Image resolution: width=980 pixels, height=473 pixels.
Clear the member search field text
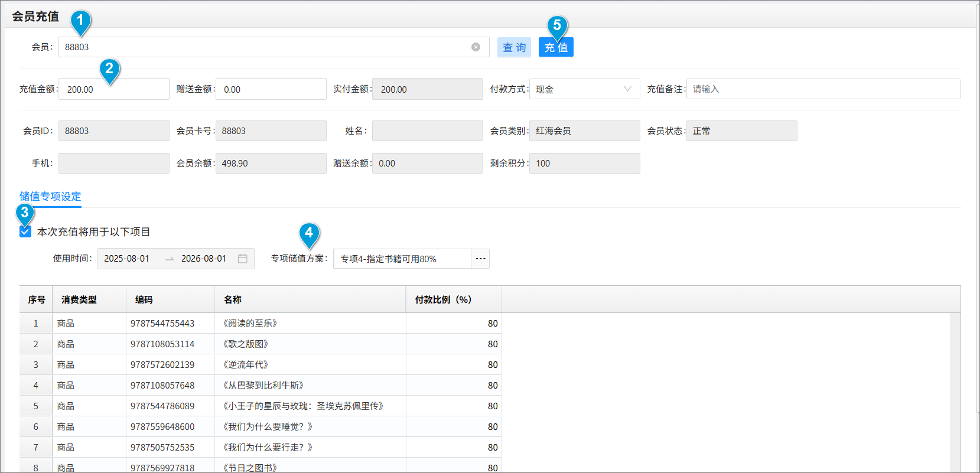(476, 47)
